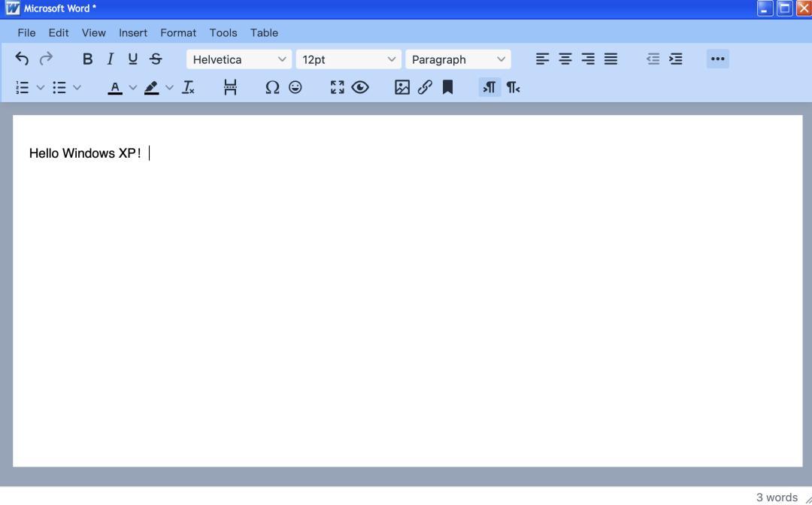Insert or edit a link
This screenshot has width=812, height=505.
[425, 87]
